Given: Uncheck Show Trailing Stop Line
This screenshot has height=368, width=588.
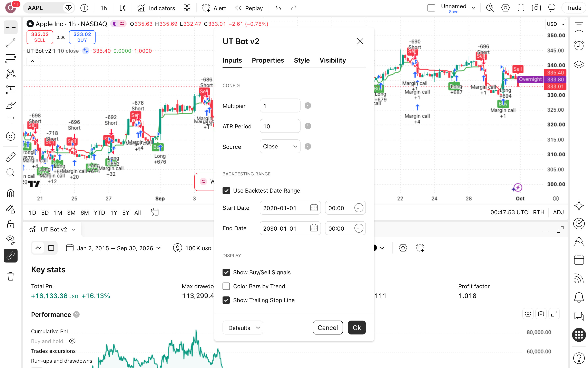Looking at the screenshot, I should click(x=226, y=300).
